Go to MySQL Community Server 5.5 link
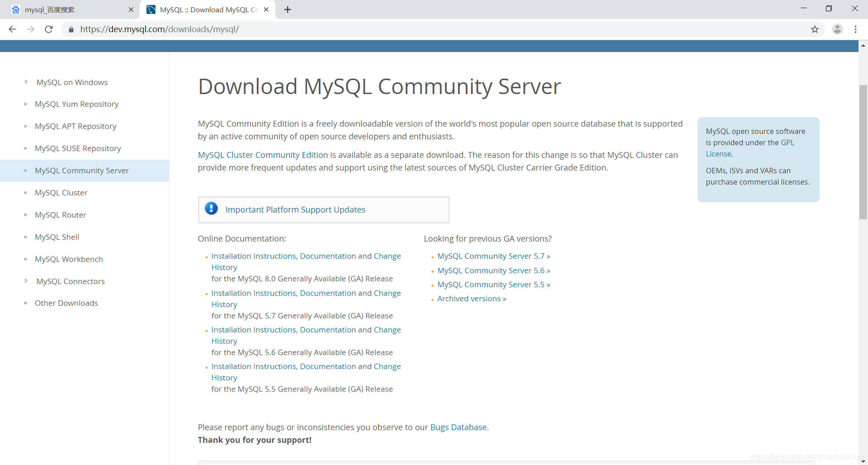Image resolution: width=868 pixels, height=465 pixels. click(494, 285)
